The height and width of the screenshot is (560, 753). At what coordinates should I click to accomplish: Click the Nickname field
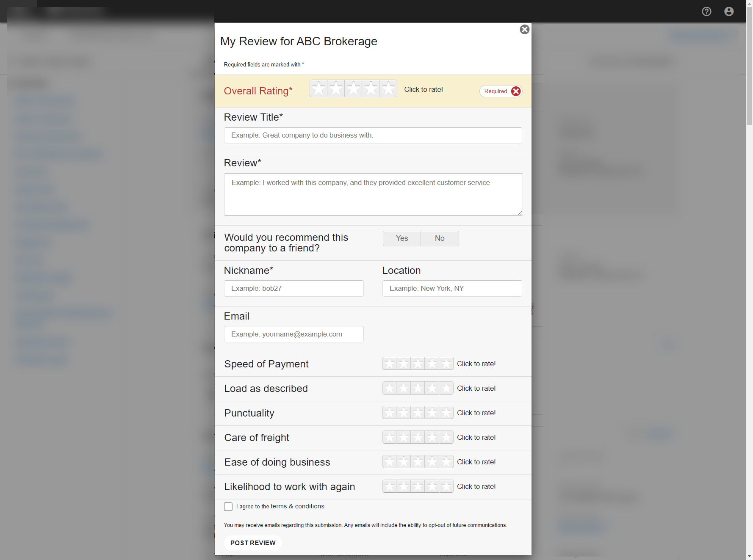293,288
